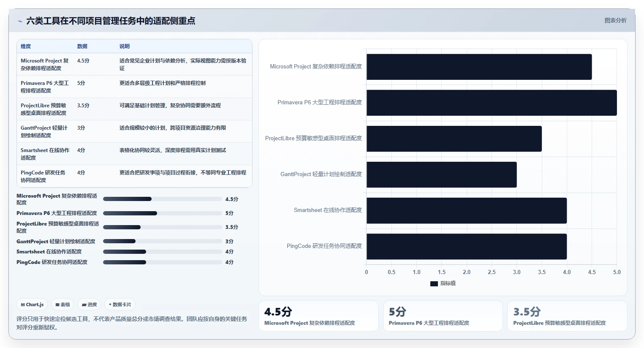This screenshot has height=348, width=644.
Task: Select the GanttProject 轻量计划绘制适配度 table cell
Action: pyautogui.click(x=44, y=132)
